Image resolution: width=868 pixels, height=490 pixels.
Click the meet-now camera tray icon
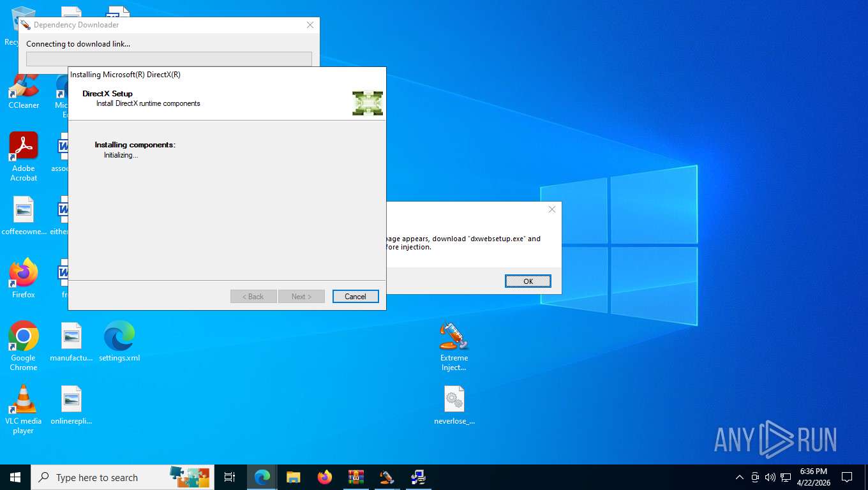[x=755, y=477]
